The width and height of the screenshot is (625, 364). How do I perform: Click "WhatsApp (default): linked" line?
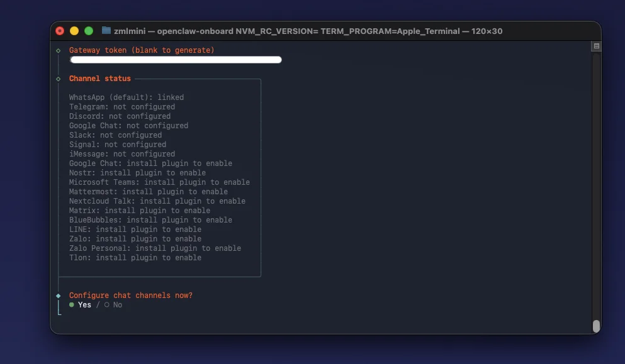coord(127,97)
